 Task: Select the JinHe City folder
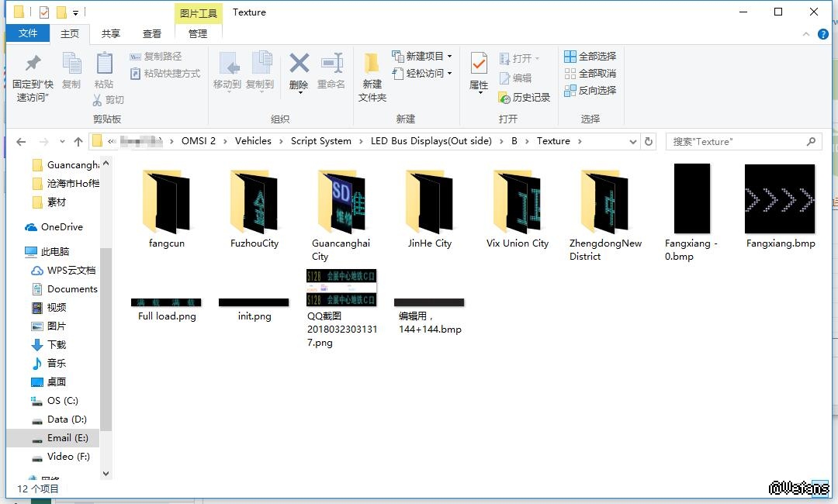coord(429,209)
